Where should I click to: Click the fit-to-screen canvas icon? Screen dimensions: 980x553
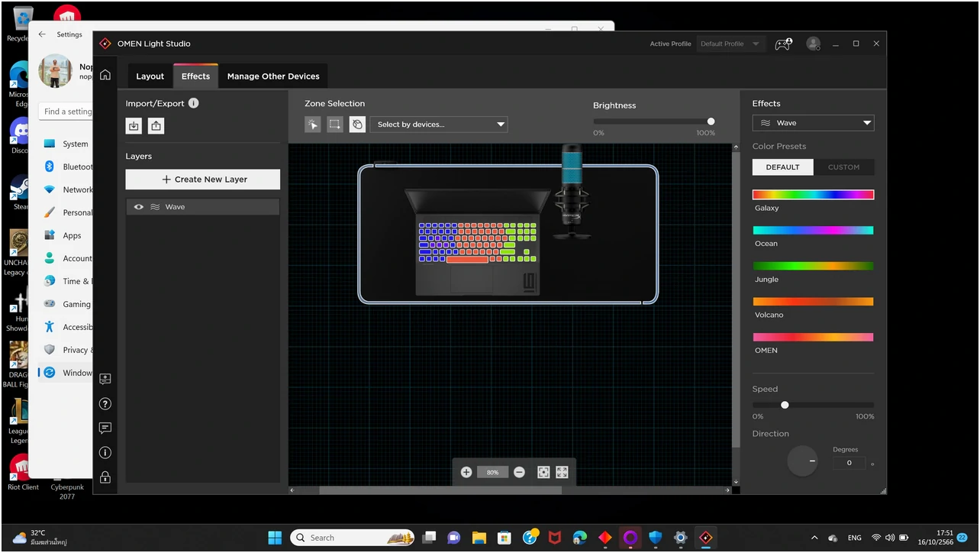click(x=543, y=473)
